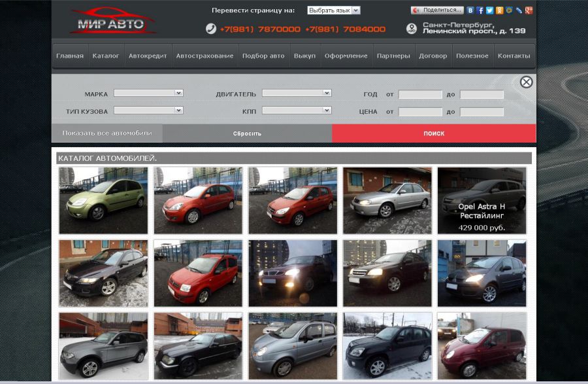Open Договор menu item
Viewport: 588px width, 384px height.
433,56
